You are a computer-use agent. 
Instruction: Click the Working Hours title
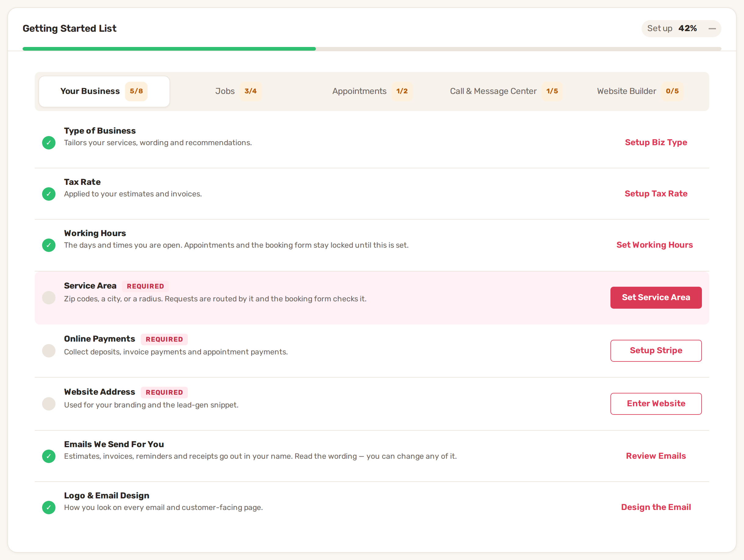coord(95,233)
